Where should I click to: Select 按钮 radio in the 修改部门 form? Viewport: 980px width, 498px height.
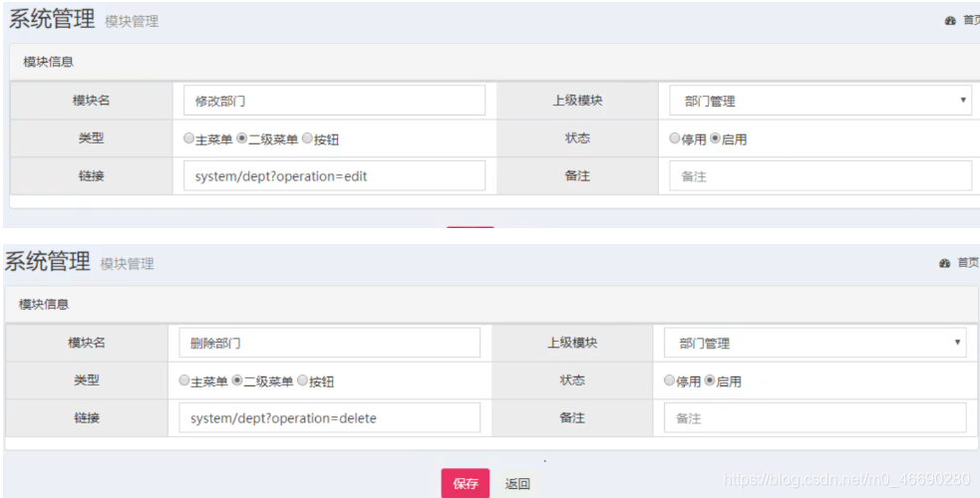(307, 138)
